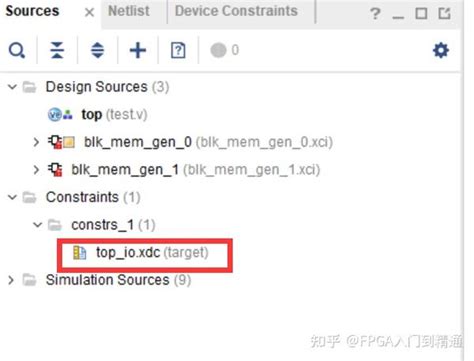474x361 pixels.
Task: Open the file info question-mark document icon
Action: (x=178, y=51)
